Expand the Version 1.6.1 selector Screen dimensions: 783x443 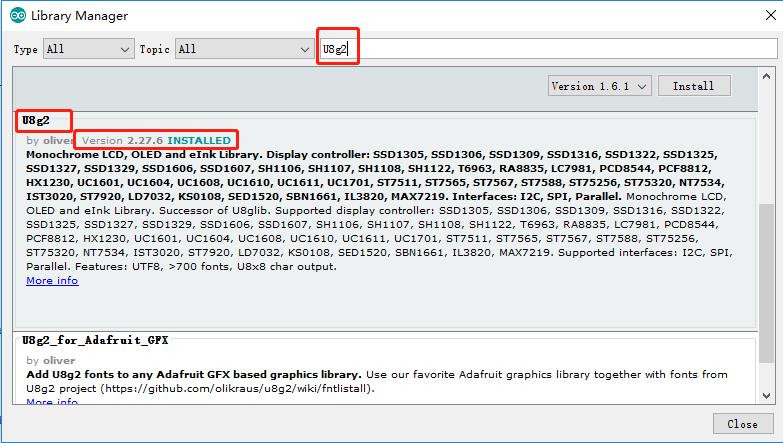tap(600, 86)
